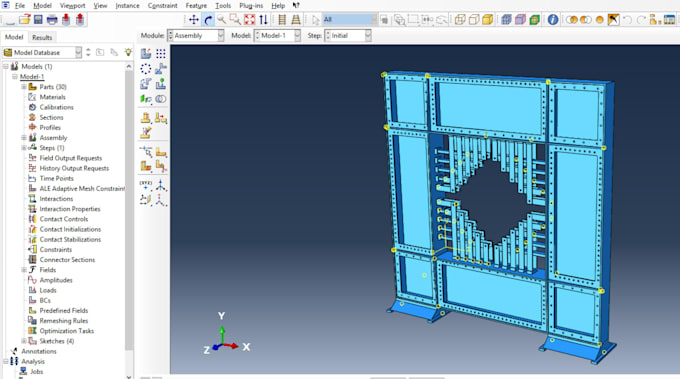Click the Query information icon
Image resolution: width=680 pixels, height=379 pixels.
coord(552,20)
